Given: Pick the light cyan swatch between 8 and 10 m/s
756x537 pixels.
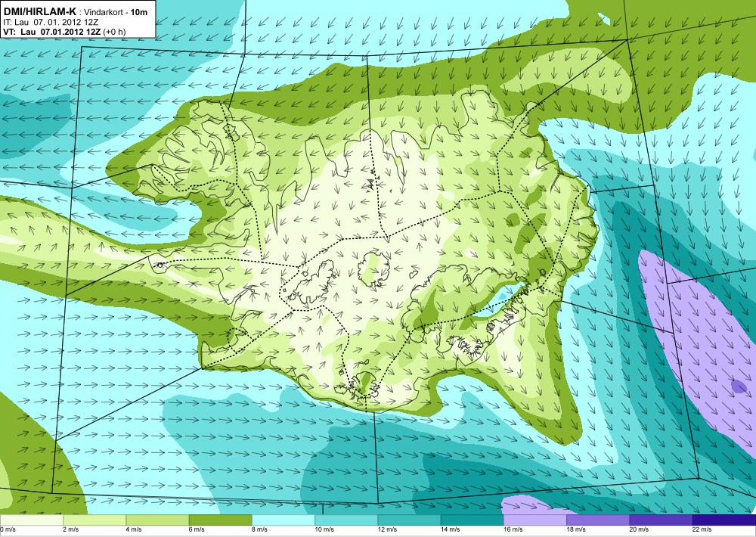Looking at the screenshot, I should tap(283, 520).
